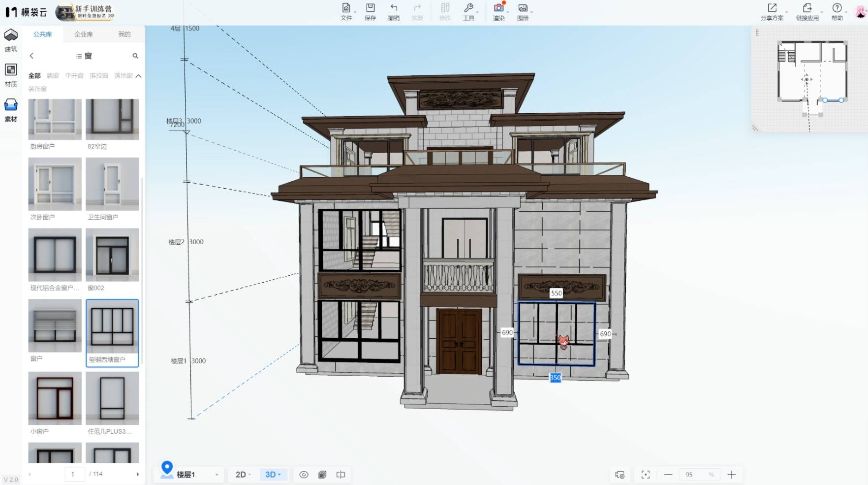Open the 新手训练营 banner link

click(x=85, y=12)
